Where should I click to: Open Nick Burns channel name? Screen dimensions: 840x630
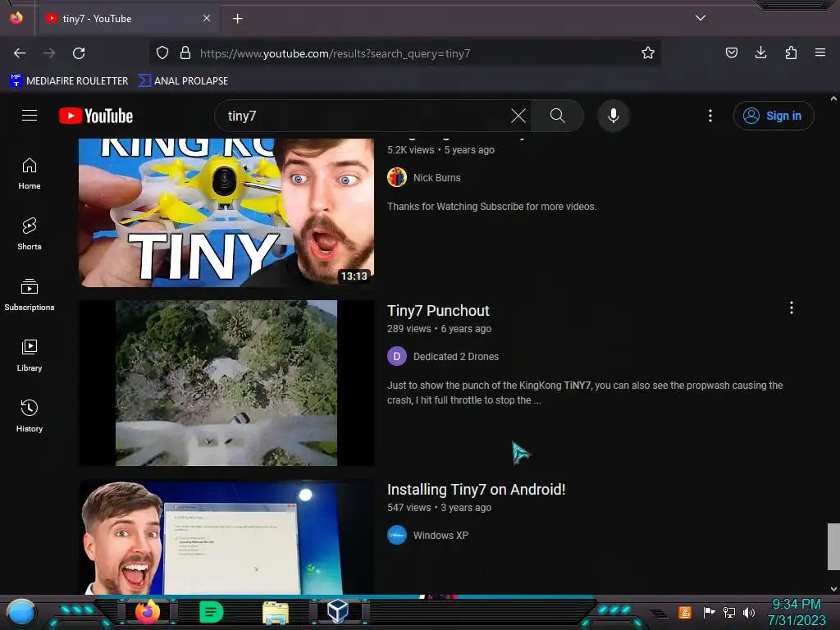point(436,178)
